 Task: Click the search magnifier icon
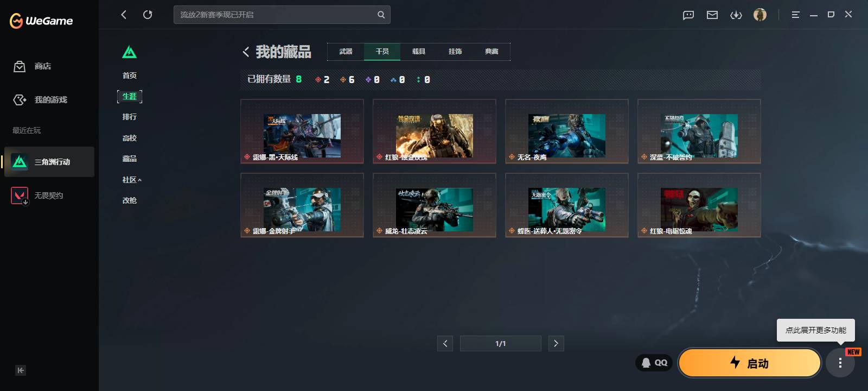coord(381,15)
